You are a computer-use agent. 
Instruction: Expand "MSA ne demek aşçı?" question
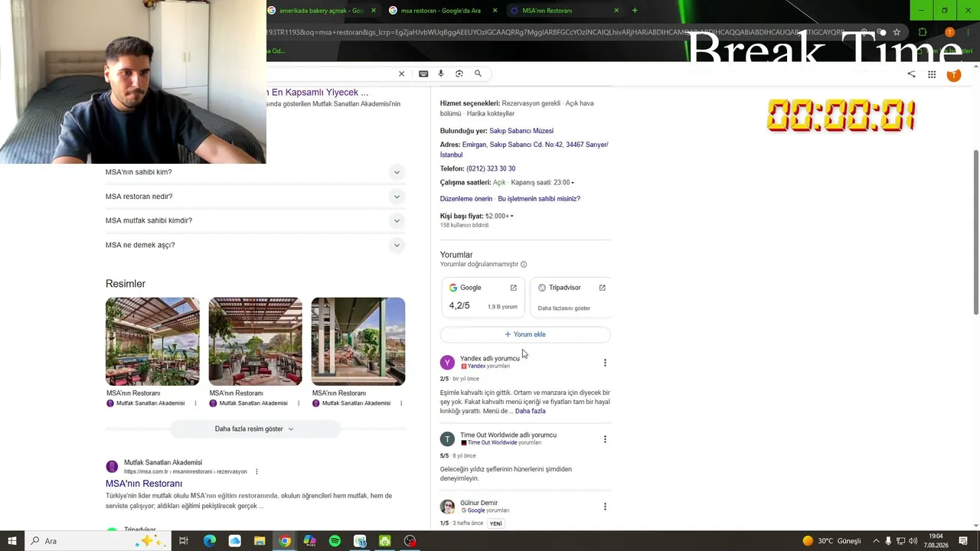coord(255,245)
